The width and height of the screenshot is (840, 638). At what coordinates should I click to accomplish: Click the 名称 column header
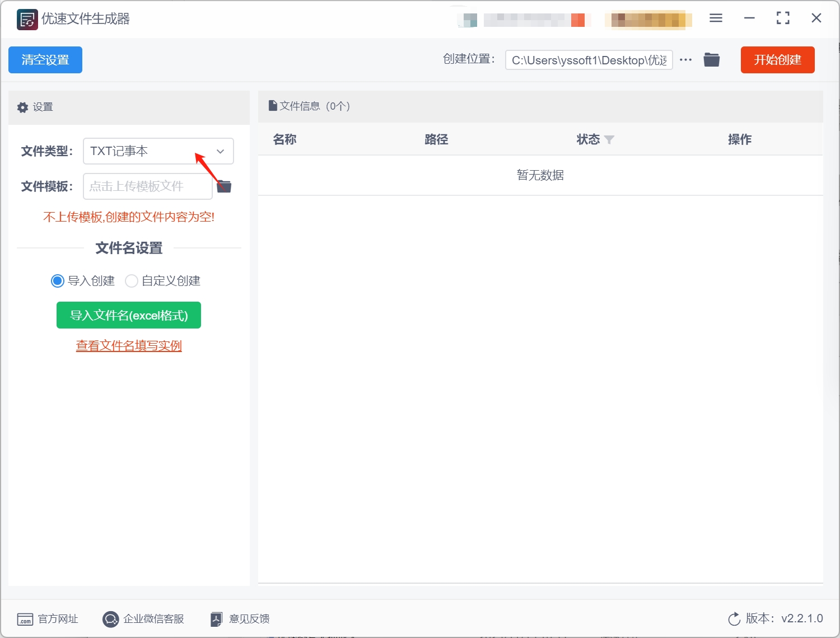tap(284, 139)
